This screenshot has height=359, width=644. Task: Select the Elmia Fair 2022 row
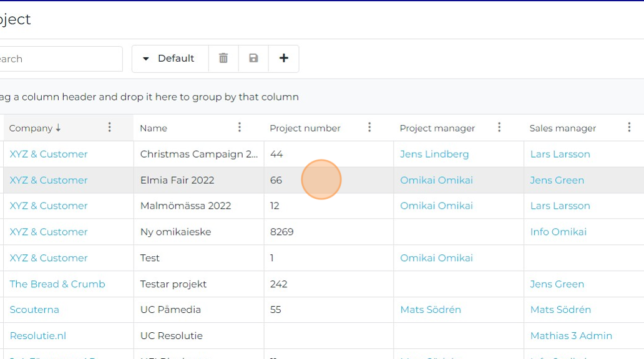[177, 180]
